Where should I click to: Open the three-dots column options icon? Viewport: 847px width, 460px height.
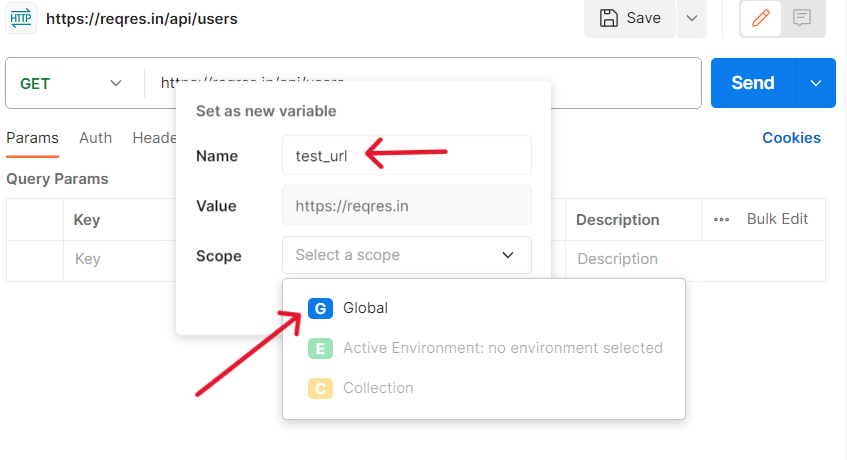pos(721,219)
